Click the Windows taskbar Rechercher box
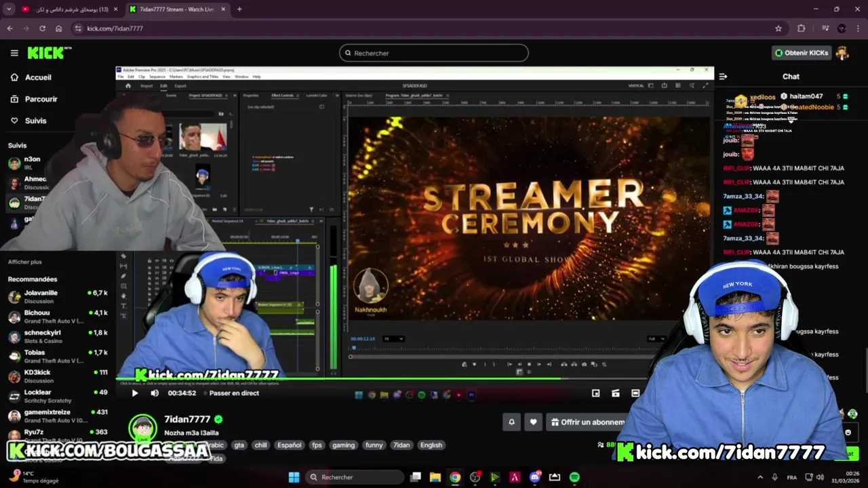 click(354, 477)
